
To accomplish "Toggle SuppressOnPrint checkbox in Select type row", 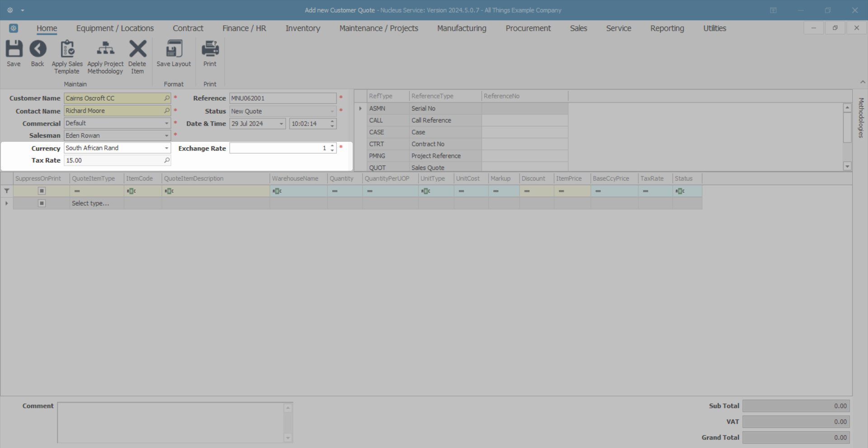I will (x=42, y=203).
